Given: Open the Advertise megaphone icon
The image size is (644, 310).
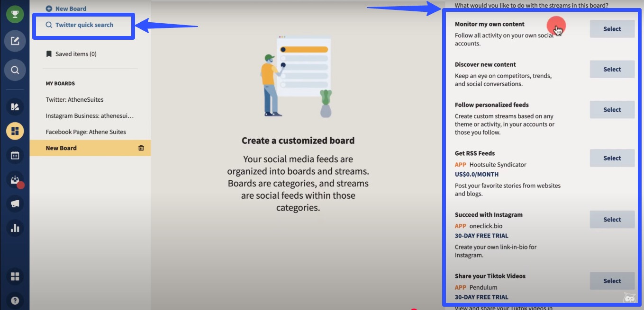Looking at the screenshot, I should [15, 203].
